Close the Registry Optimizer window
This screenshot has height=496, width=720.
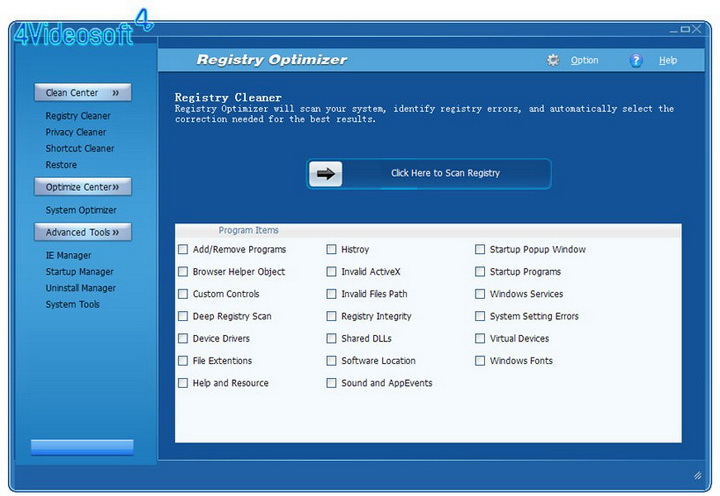click(x=697, y=29)
